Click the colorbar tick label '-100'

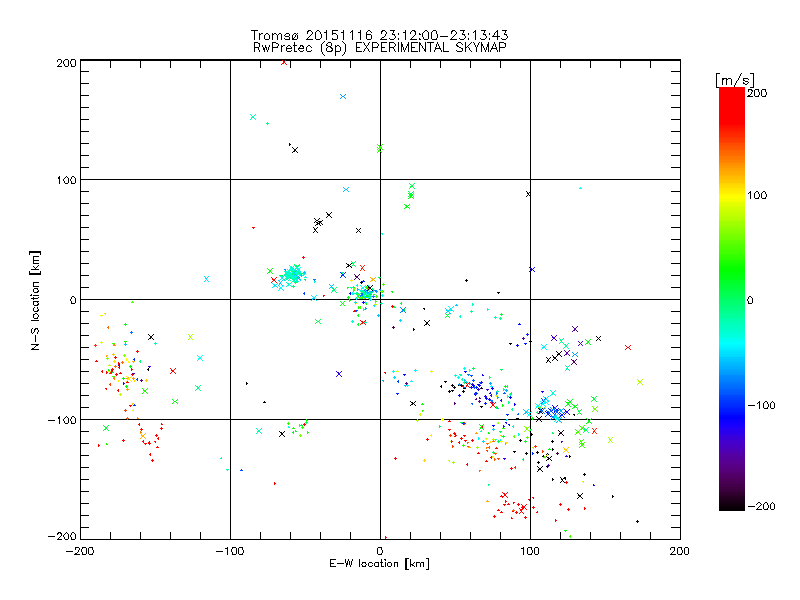tap(761, 406)
